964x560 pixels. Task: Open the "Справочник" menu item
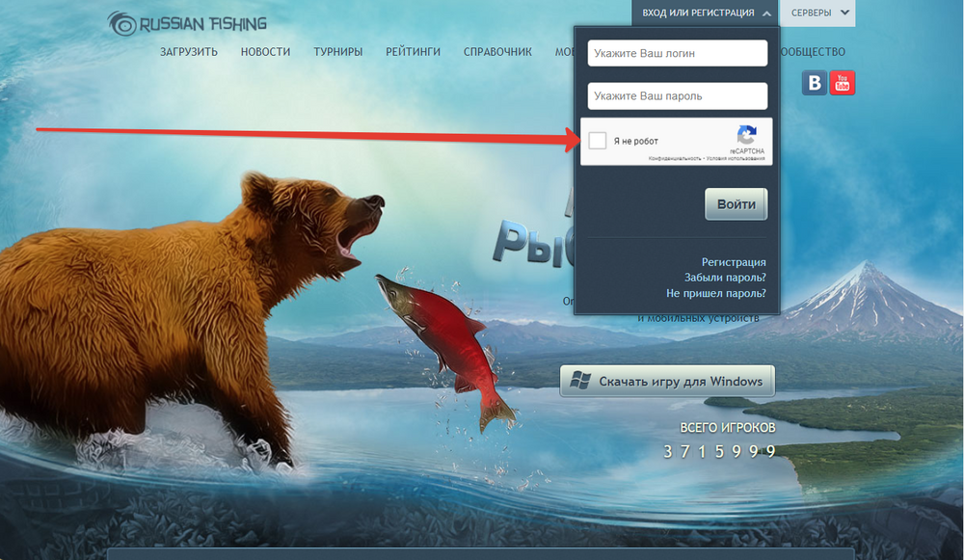497,52
